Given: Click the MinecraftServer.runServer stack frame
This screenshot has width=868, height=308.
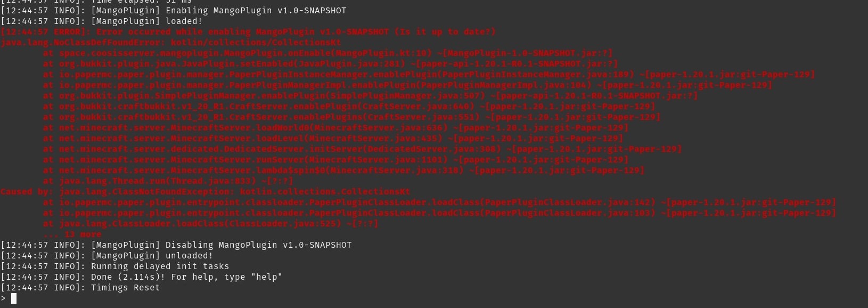Looking at the screenshot, I should (x=335, y=160).
